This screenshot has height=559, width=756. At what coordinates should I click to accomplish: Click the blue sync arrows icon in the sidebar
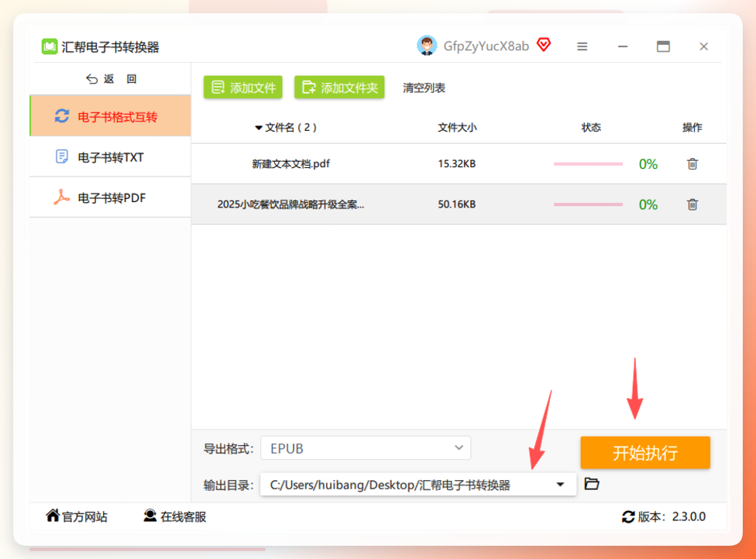click(62, 116)
